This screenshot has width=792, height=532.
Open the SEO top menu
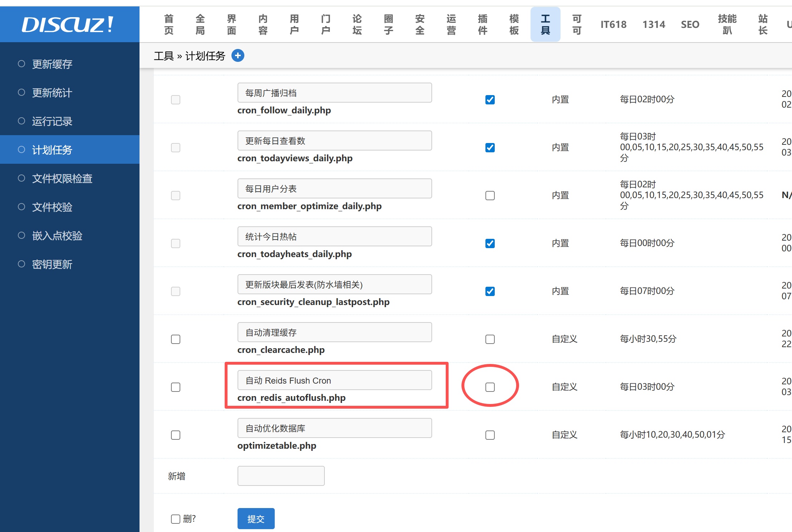pos(690,24)
